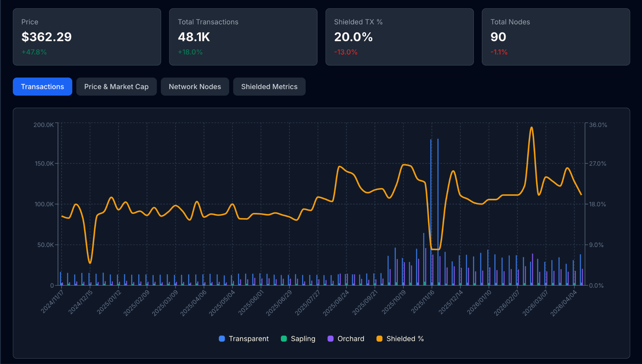This screenshot has height=364, width=642.
Task: Open the Shielded Metrics tab
Action: 269,87
